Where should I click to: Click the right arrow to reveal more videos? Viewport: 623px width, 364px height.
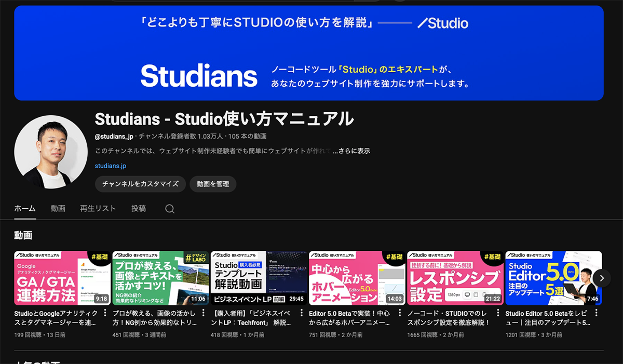click(601, 278)
